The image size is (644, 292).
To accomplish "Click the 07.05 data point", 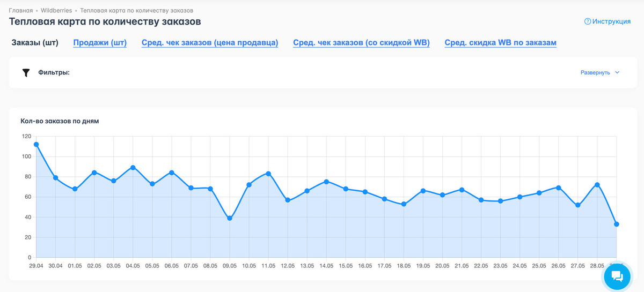I will tap(191, 188).
